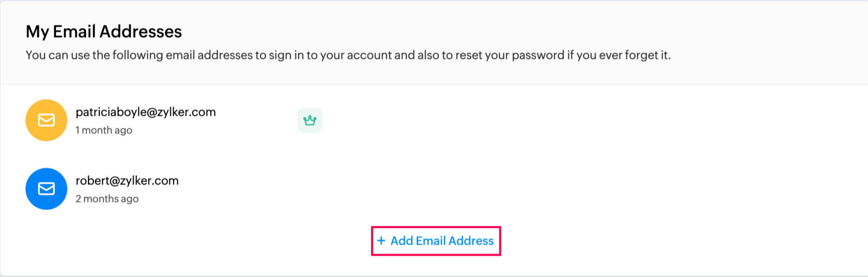
Task: Click the word "Addresses" in the heading
Action: 140,32
